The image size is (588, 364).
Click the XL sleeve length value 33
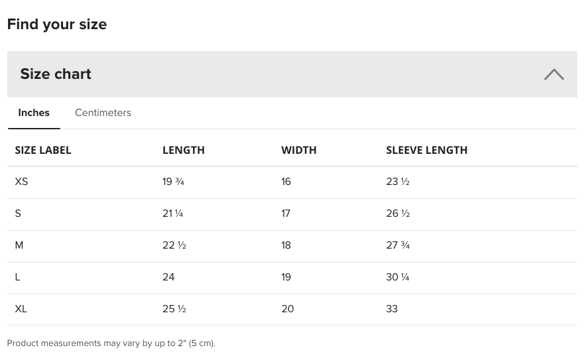click(392, 309)
